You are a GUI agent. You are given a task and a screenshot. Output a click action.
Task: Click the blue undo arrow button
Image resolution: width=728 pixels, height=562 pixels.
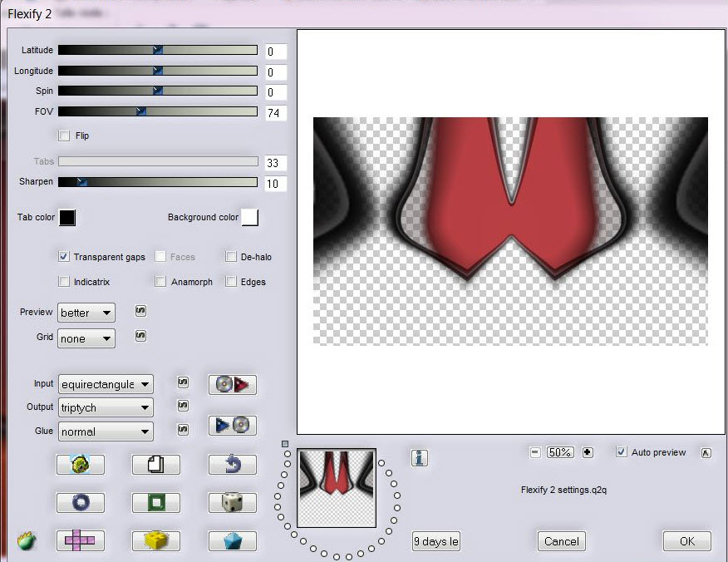pyautogui.click(x=233, y=465)
